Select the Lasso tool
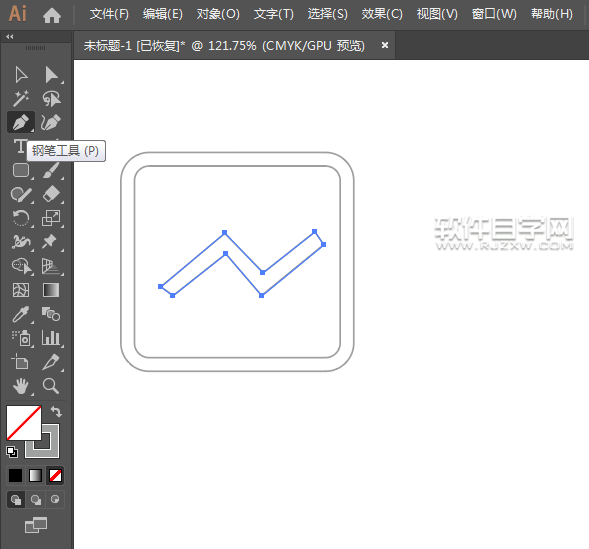589x549 pixels. (51, 98)
